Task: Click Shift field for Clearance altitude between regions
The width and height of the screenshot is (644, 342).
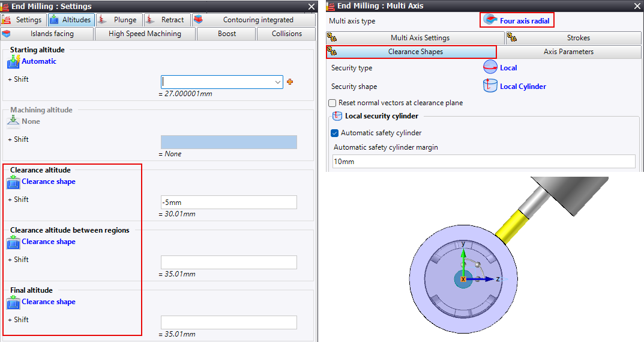Action: click(x=229, y=262)
